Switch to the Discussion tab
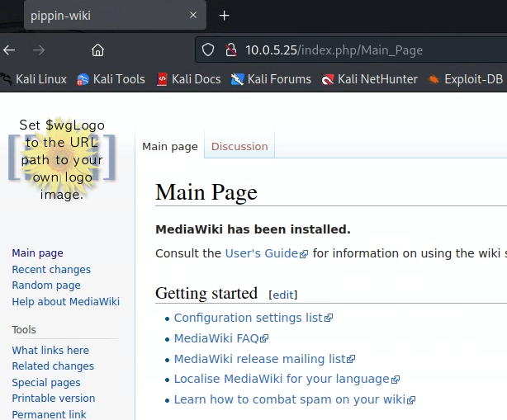 (x=239, y=146)
